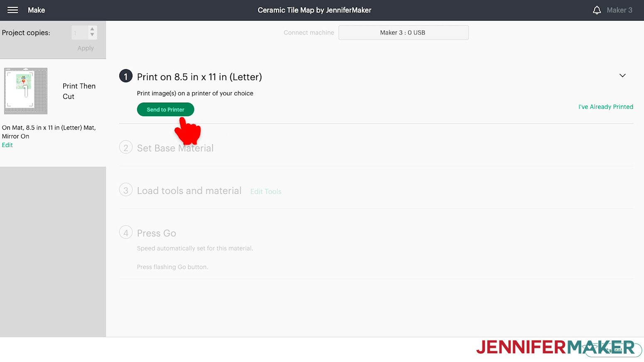This screenshot has height=362, width=644.
Task: Click the Print image(s) on a printer instruction
Action: pos(195,93)
